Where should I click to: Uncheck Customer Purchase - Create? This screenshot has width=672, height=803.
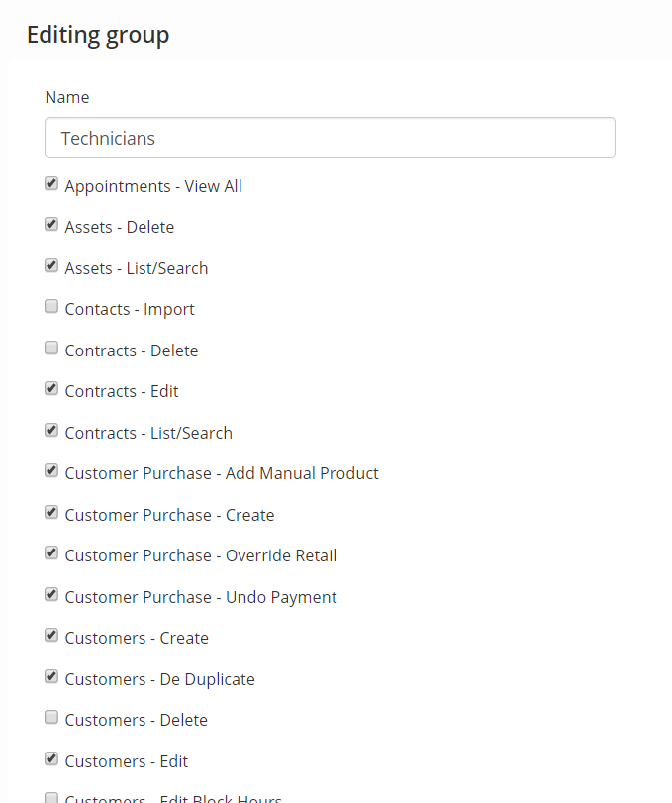[x=51, y=512]
